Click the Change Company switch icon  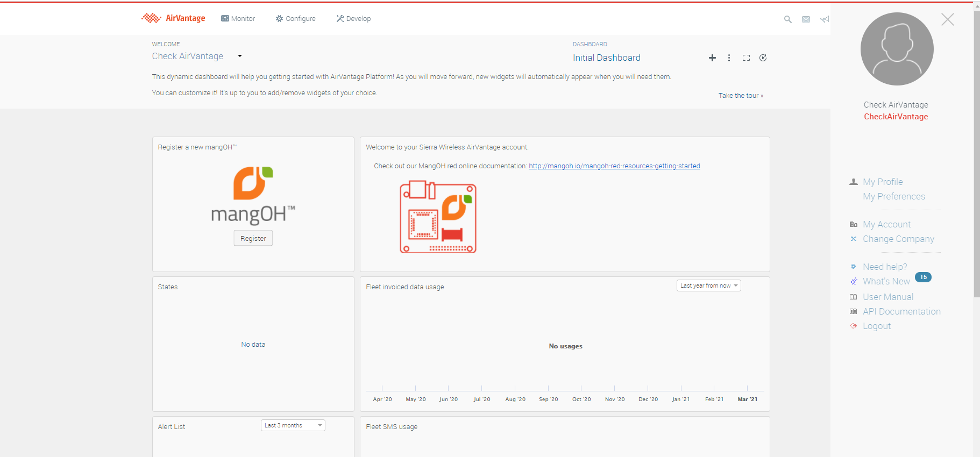point(854,239)
